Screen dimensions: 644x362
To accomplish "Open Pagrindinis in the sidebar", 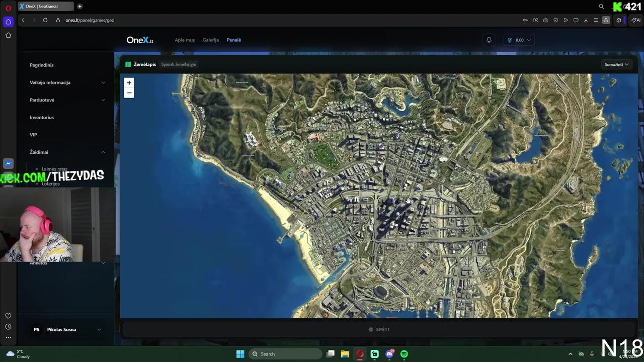I will coord(41,65).
